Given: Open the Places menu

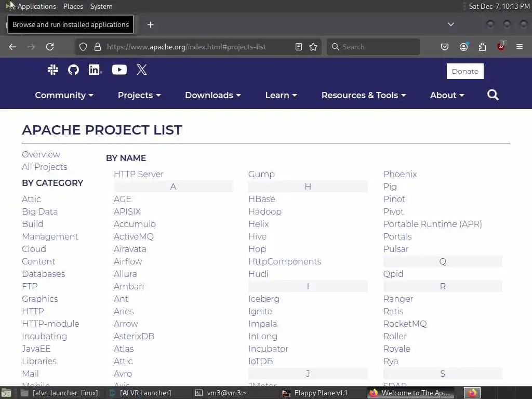Looking at the screenshot, I should pyautogui.click(x=73, y=6).
